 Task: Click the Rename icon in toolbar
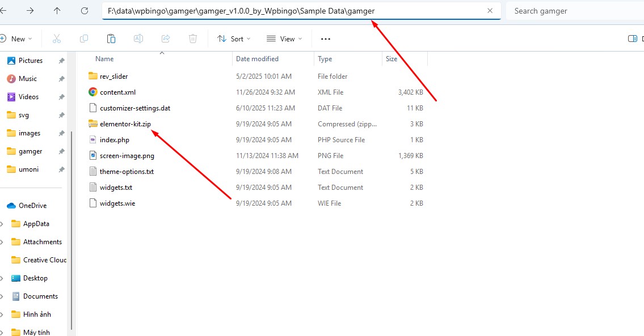pos(138,39)
